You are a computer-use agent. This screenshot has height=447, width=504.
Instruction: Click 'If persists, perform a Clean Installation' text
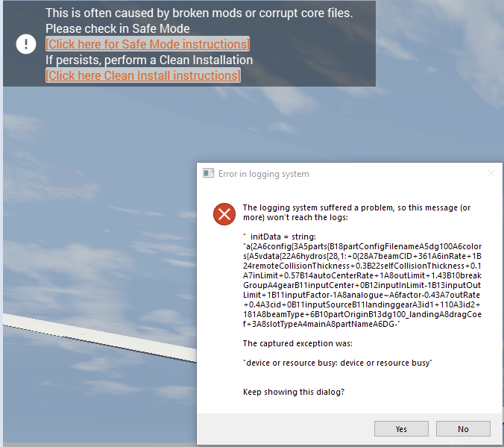[149, 60]
